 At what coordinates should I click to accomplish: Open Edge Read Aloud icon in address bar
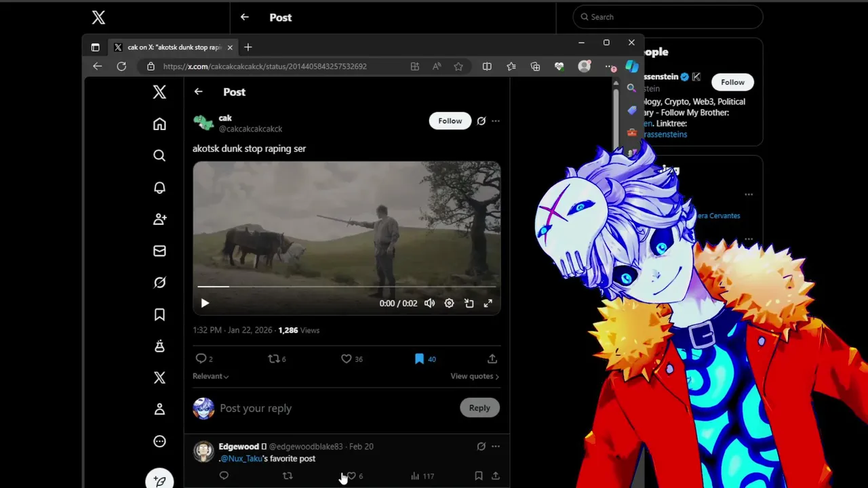click(437, 66)
